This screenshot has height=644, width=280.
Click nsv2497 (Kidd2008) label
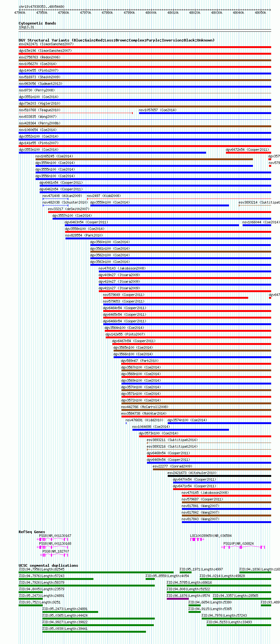coord(104,196)
